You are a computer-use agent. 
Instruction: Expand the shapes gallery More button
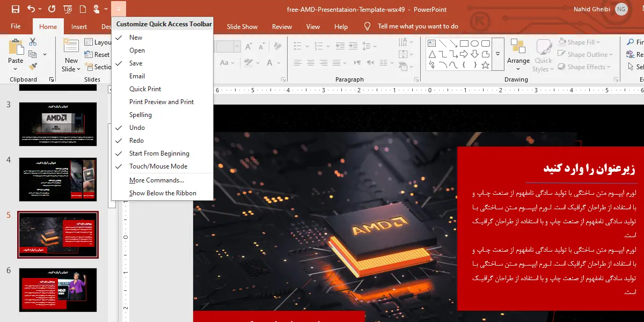[498, 54]
